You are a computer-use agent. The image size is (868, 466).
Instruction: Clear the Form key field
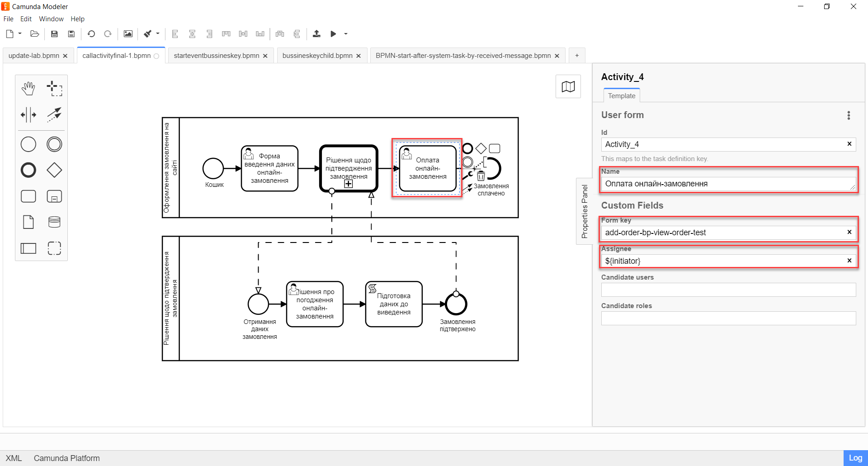pyautogui.click(x=849, y=232)
